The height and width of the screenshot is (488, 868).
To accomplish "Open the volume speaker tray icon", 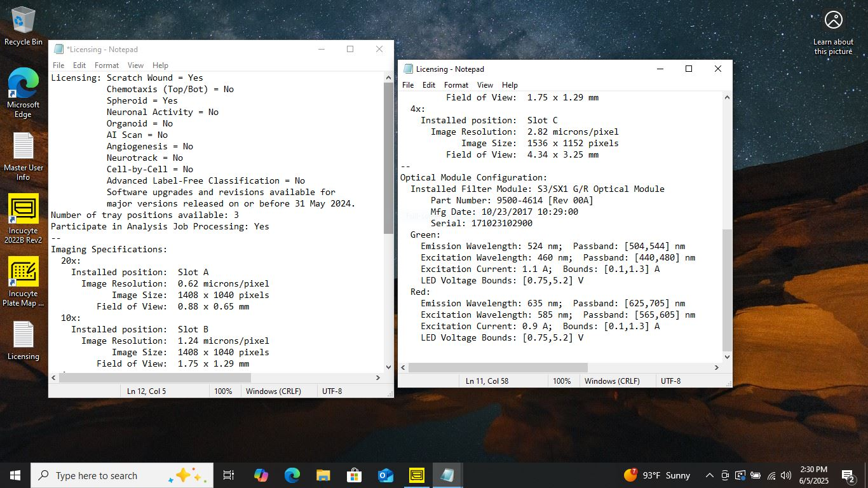I will pyautogui.click(x=786, y=475).
